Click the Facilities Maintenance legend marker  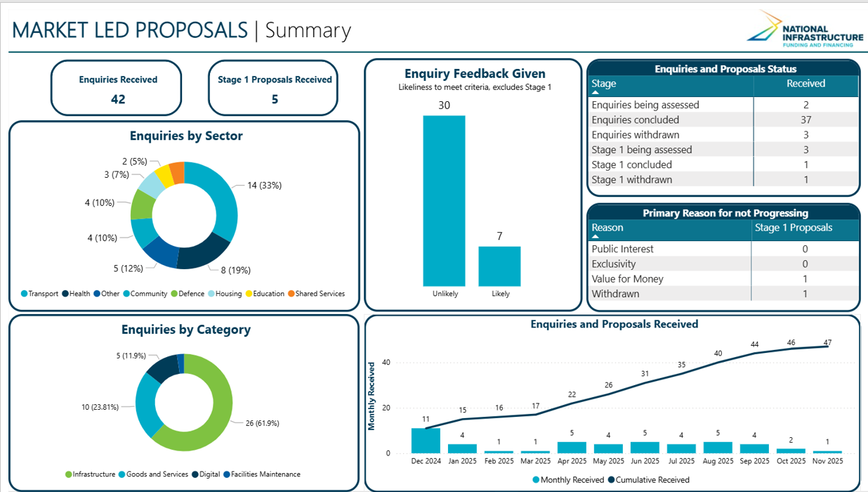point(227,474)
